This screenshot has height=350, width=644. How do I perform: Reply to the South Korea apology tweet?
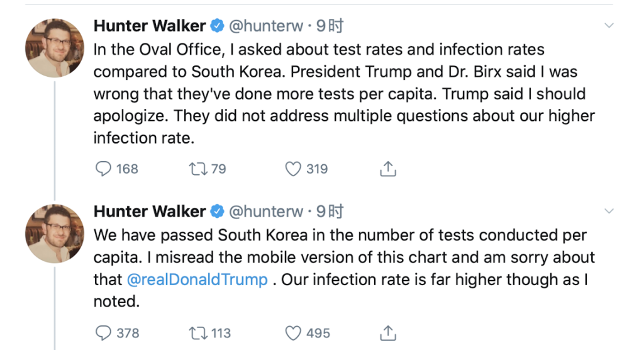pos(103,333)
